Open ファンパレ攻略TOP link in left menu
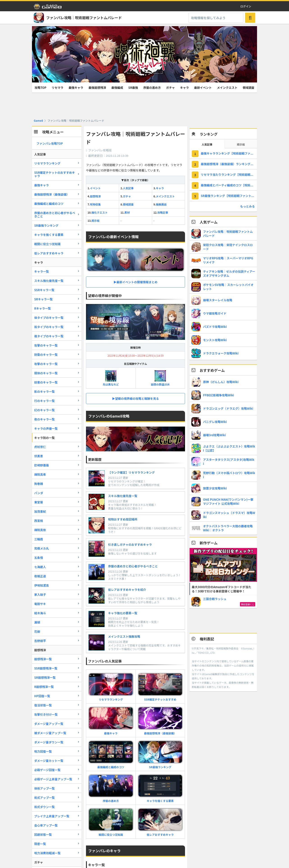 pos(50,144)
